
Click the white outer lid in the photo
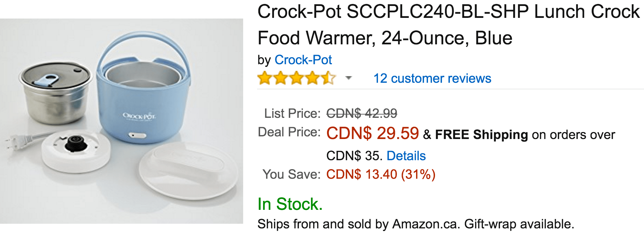coord(188,172)
